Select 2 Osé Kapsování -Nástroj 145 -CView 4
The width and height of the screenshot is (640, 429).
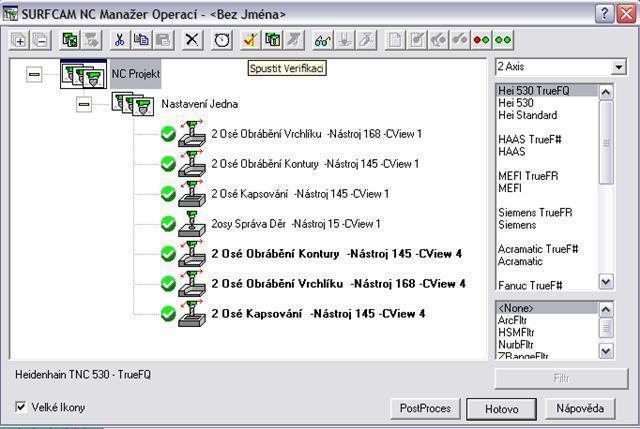click(x=318, y=313)
